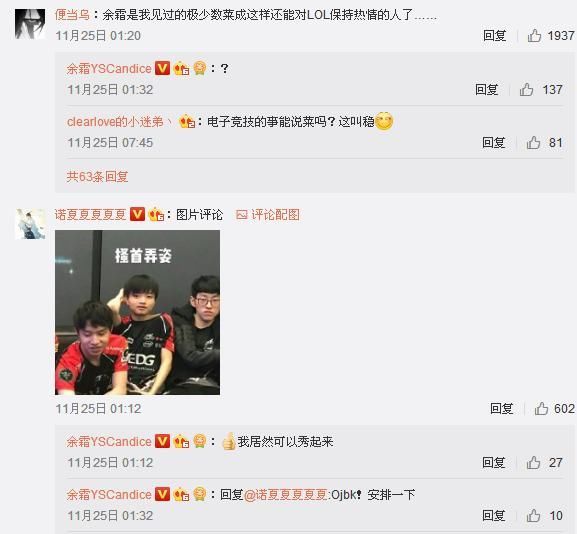Expand all 共63条回复 replies

tap(97, 177)
